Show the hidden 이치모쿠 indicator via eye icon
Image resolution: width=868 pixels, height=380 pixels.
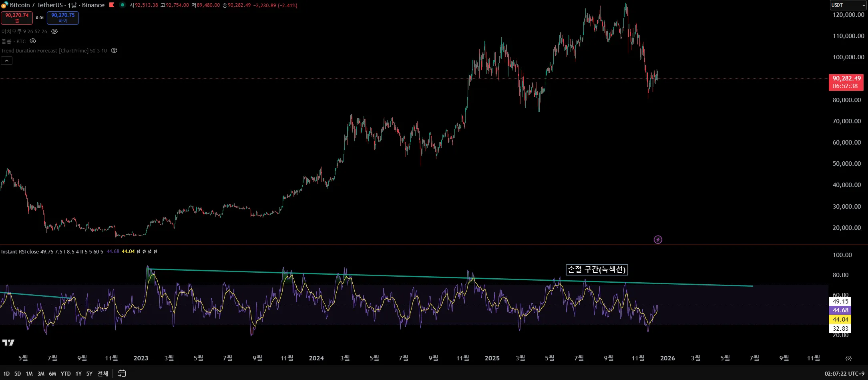pos(54,31)
